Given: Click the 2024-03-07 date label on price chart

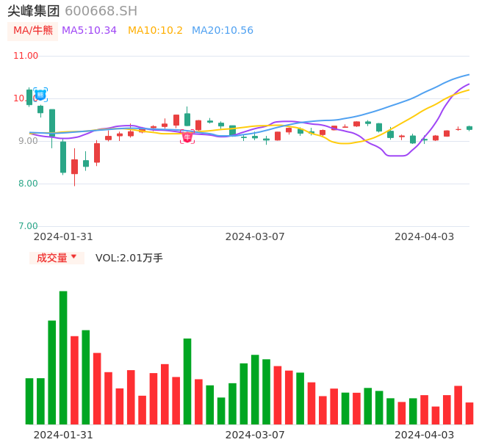Looking at the screenshot, I should coord(255,236).
